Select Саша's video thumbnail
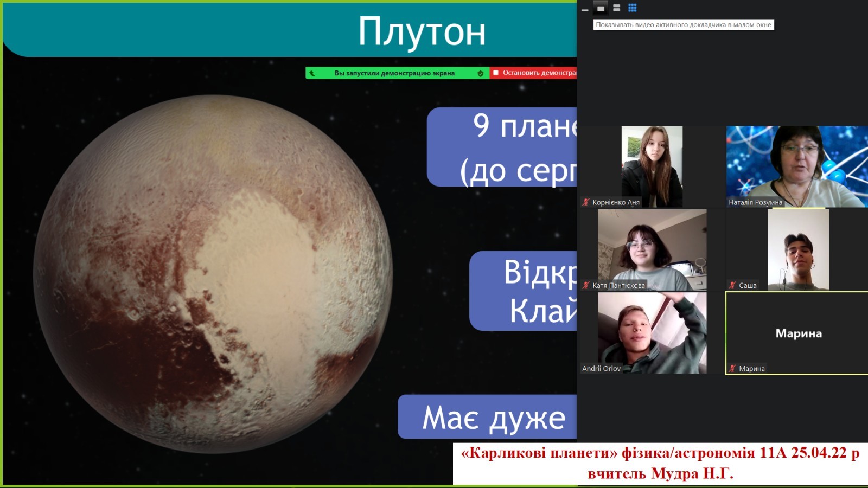Image resolution: width=868 pixels, height=488 pixels. pyautogui.click(x=798, y=249)
